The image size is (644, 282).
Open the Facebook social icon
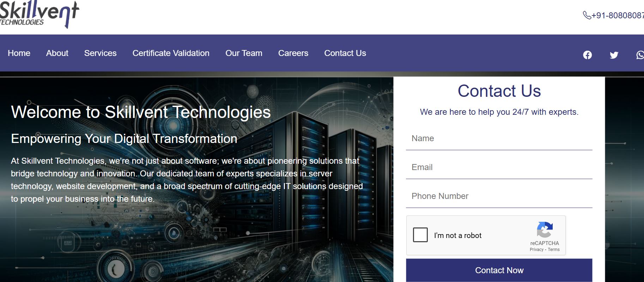[587, 55]
